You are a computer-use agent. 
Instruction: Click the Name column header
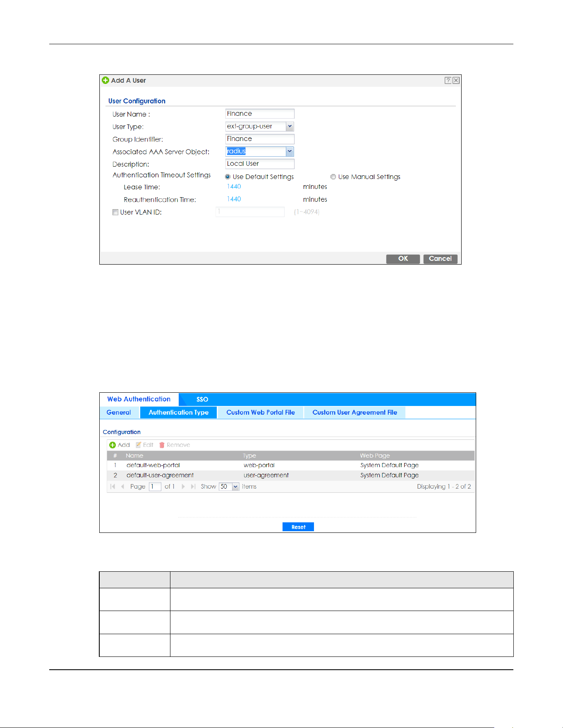(134, 456)
